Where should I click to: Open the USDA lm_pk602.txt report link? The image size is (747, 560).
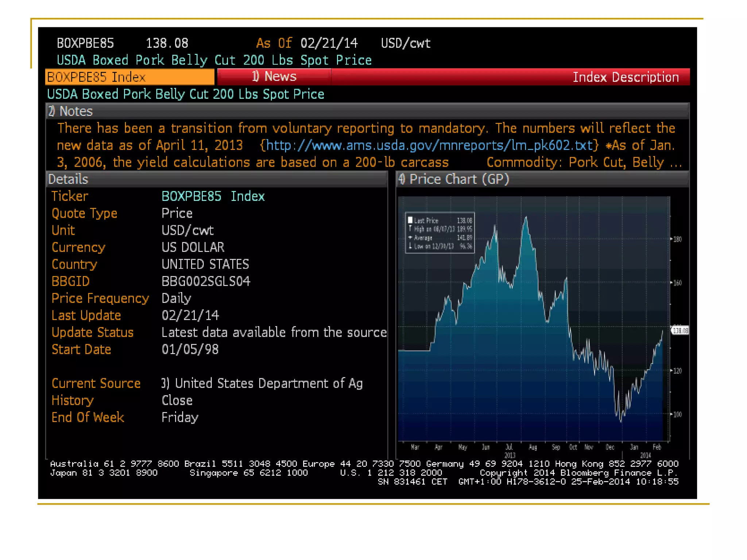pyautogui.click(x=429, y=145)
